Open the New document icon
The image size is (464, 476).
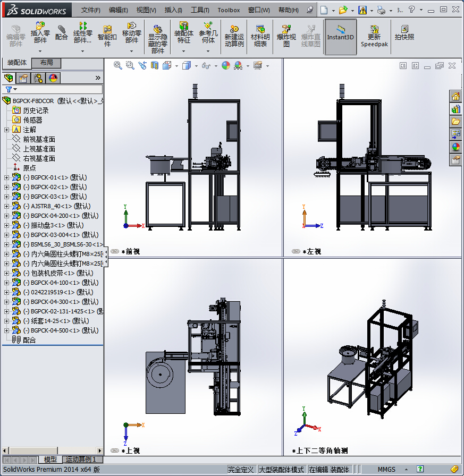click(324, 10)
